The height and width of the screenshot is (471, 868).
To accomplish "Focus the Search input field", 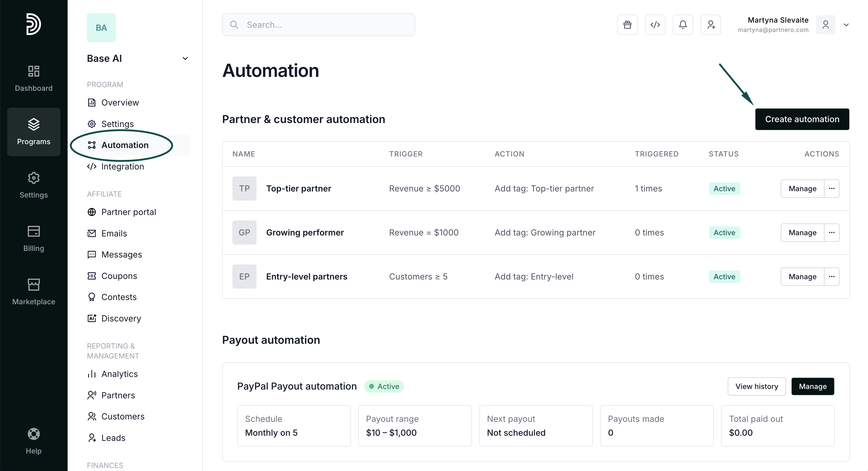I will (324, 25).
